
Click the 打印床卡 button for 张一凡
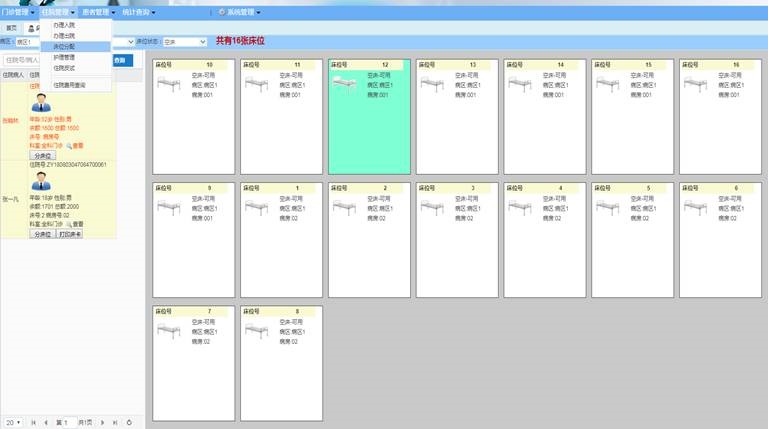click(x=70, y=234)
